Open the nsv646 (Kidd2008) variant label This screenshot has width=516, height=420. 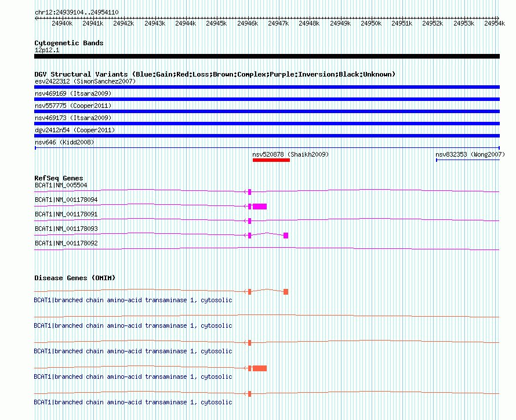coord(64,142)
